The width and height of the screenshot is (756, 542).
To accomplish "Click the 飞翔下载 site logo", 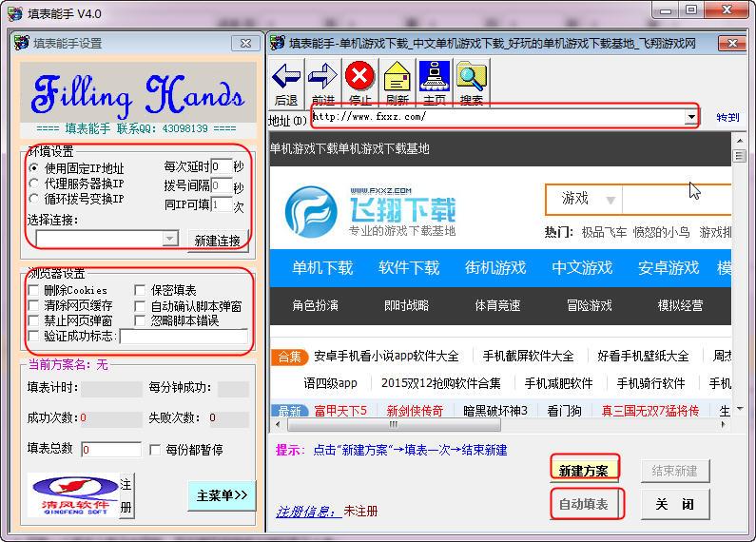I will pyautogui.click(x=370, y=212).
